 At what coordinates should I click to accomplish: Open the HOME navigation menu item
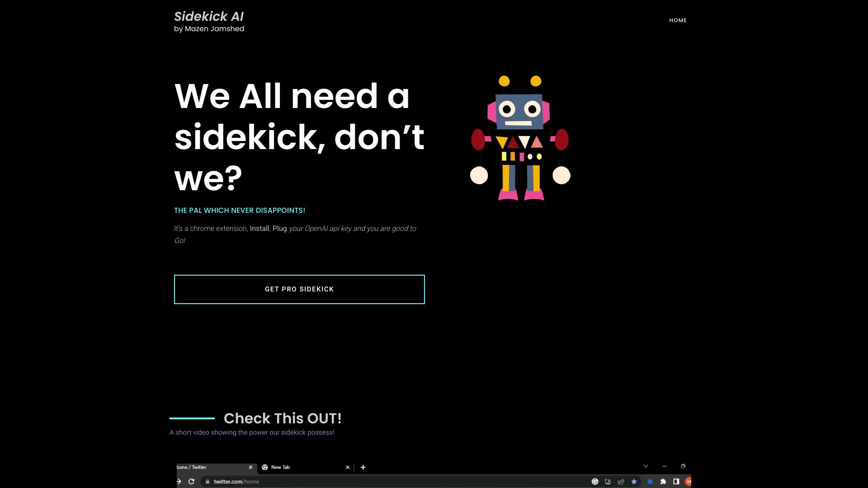[678, 20]
